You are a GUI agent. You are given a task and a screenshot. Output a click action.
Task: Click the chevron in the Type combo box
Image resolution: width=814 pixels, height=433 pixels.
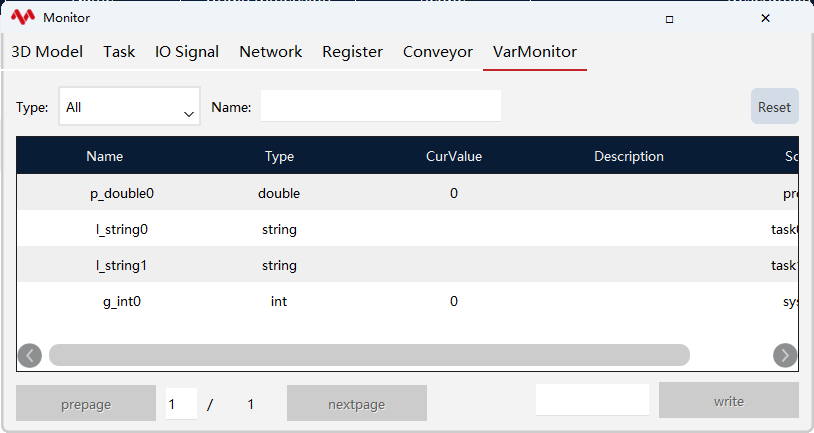pos(189,114)
